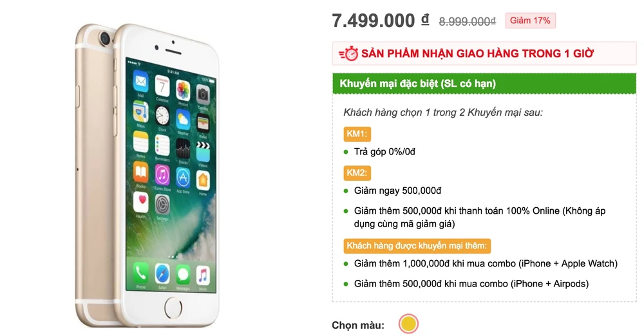Screen dimensions: 644x336
Task: Click the 'Khuyến mại đặc biệt' green header
Action: click(417, 84)
